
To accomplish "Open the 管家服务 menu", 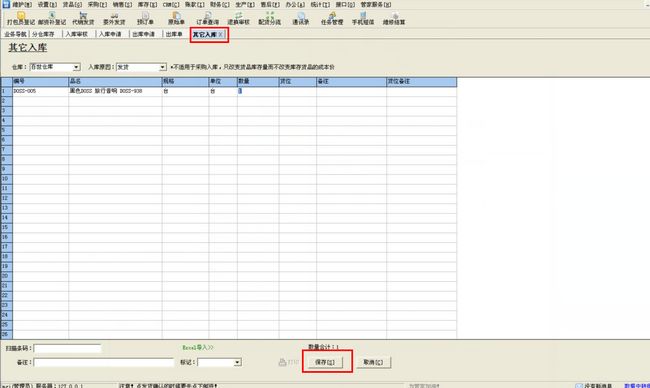I will (x=376, y=5).
